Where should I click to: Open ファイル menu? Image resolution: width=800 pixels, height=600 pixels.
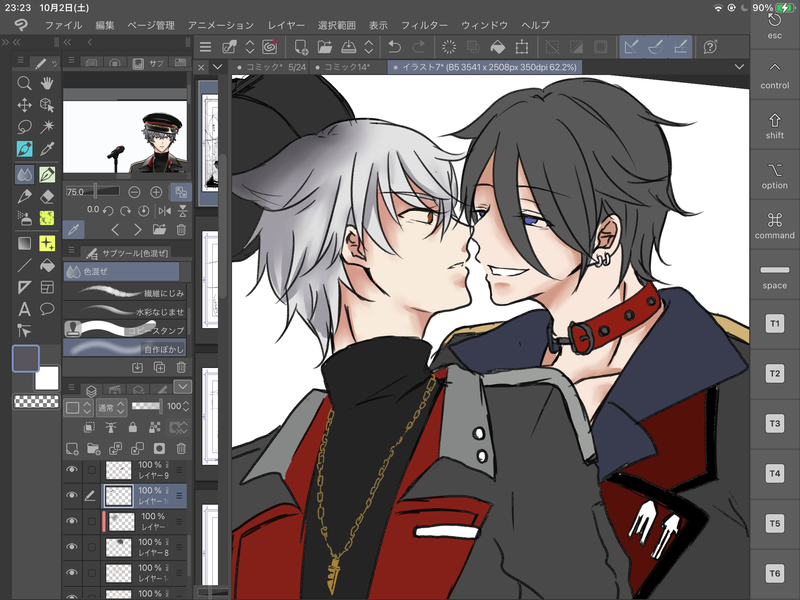63,25
